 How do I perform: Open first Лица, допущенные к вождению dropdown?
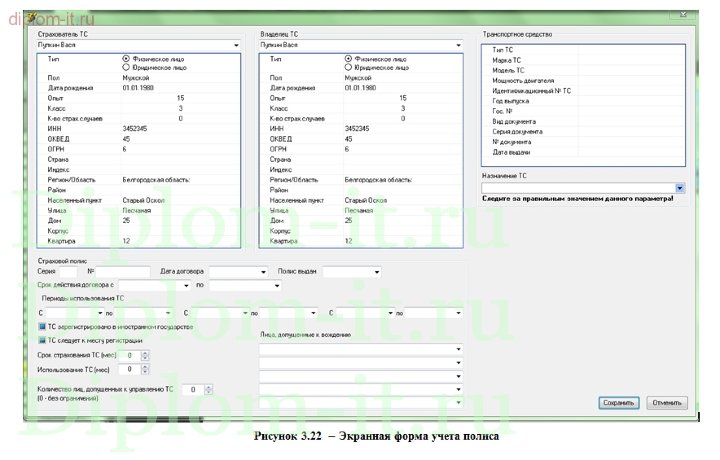pyautogui.click(x=458, y=349)
